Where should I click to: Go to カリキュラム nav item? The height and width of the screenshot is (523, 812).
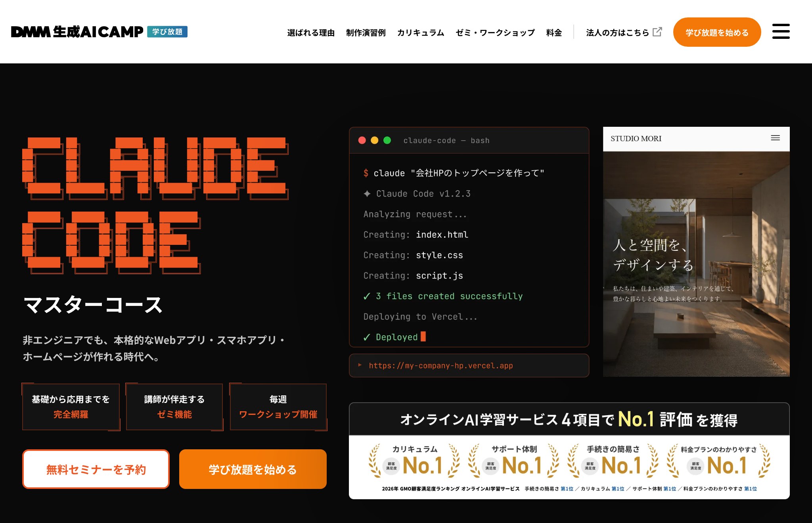point(420,32)
